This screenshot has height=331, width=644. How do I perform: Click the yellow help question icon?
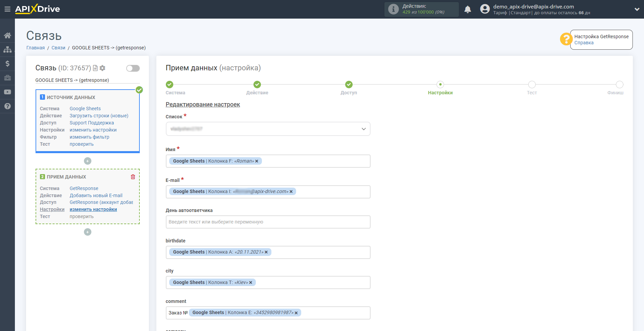(x=566, y=39)
